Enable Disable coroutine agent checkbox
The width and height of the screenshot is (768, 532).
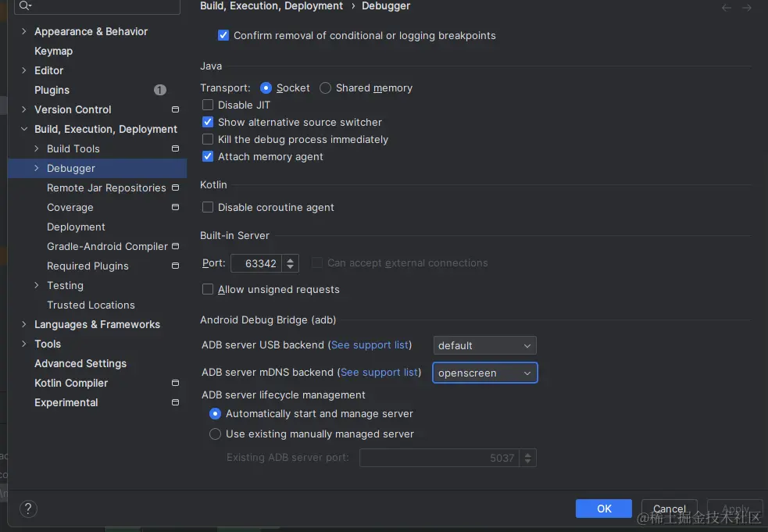tap(208, 207)
